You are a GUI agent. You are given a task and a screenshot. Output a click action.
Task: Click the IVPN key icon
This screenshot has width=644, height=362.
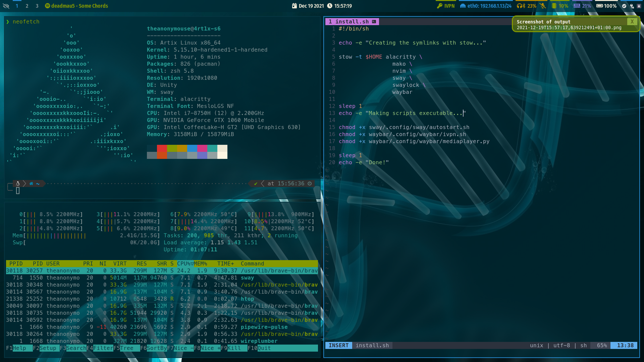(x=439, y=6)
